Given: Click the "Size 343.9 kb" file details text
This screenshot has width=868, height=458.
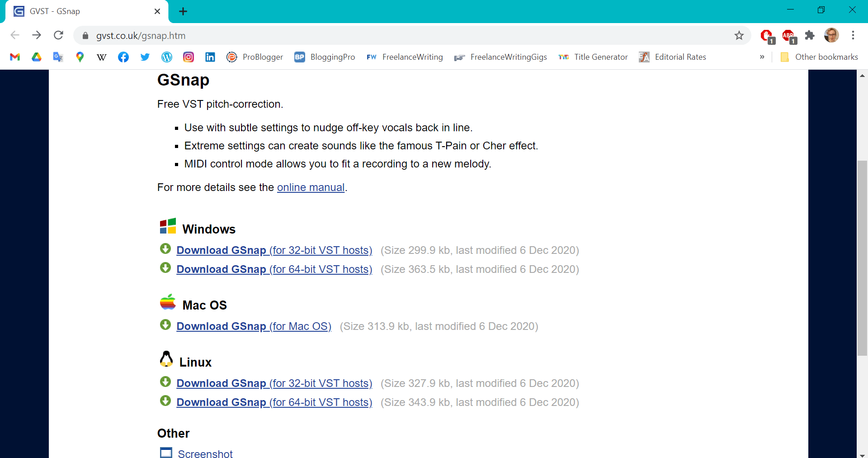Looking at the screenshot, I should click(480, 402).
